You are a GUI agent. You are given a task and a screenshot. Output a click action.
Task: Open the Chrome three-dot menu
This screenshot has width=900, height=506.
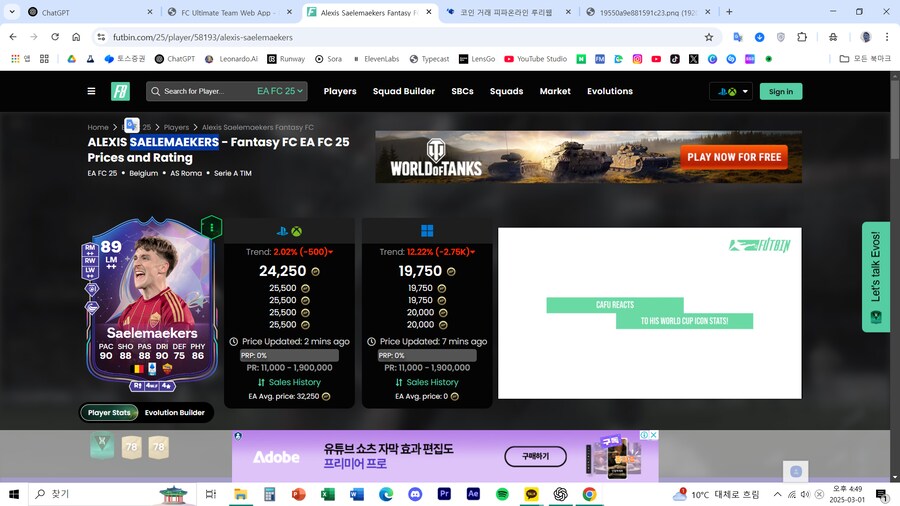(x=887, y=37)
